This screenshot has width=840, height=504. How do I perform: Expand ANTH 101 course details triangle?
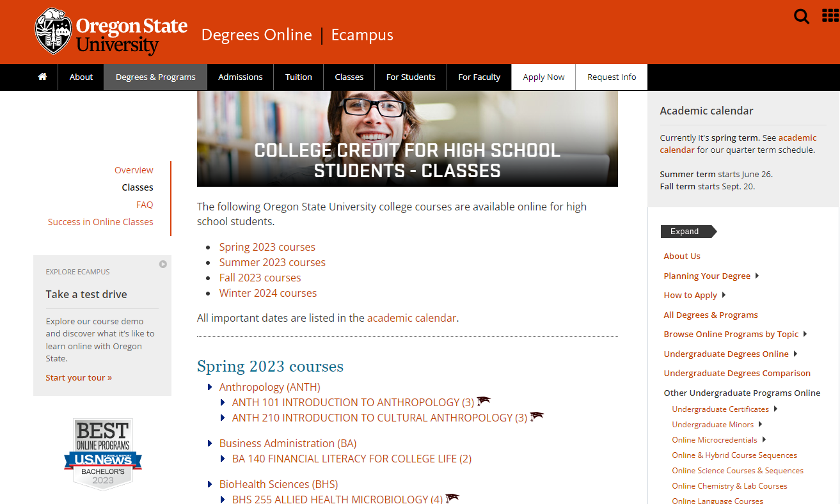(x=223, y=402)
